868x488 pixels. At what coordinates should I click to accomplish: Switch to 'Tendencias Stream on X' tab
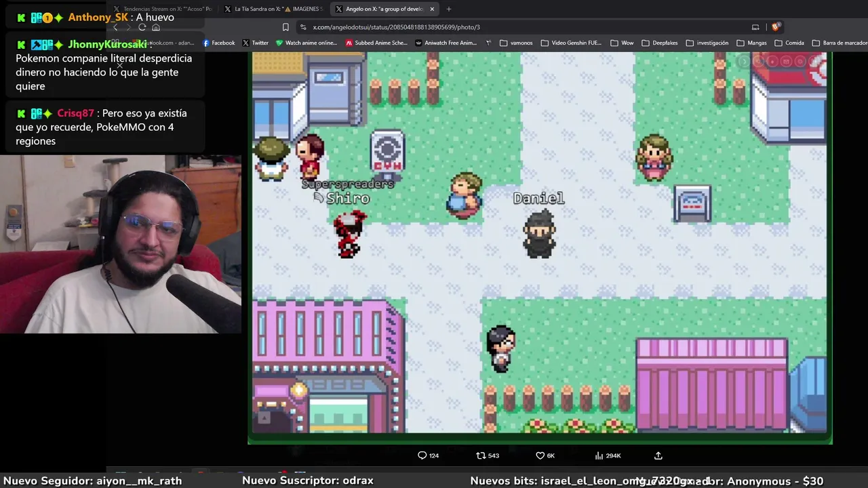163,9
